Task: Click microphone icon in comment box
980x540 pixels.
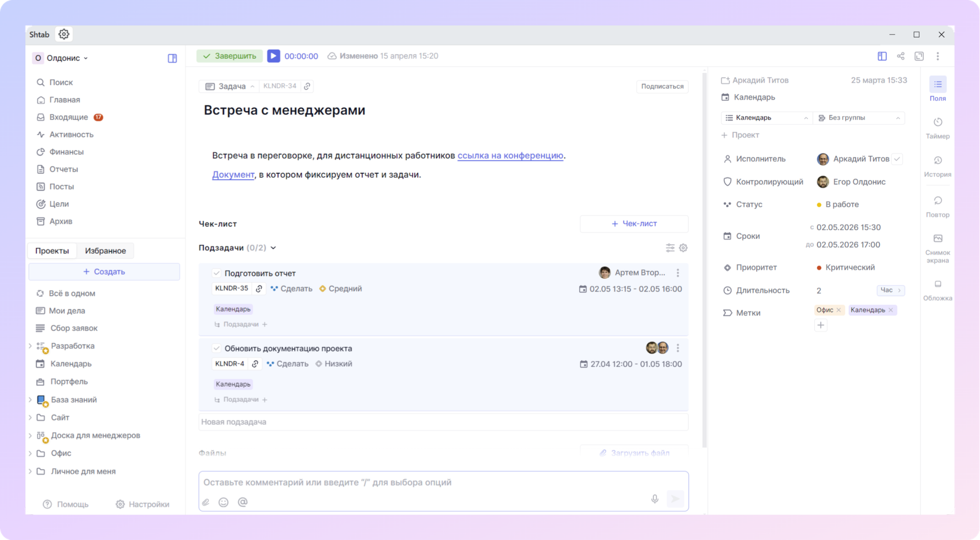Action: click(x=655, y=499)
